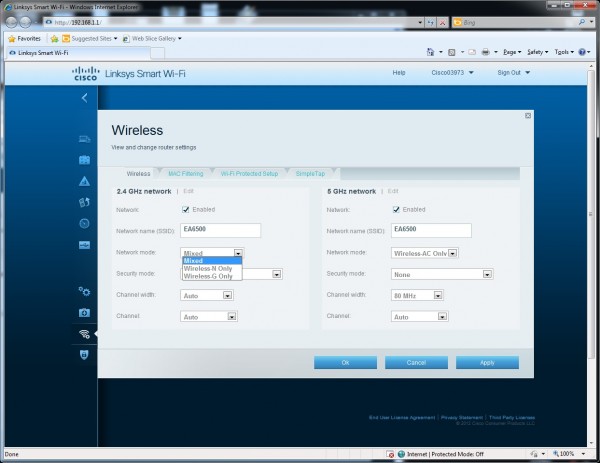The width and height of the screenshot is (600, 463).
Task: Open 5 GHz Channel width 80 MHz dropdown
Action: (417, 295)
